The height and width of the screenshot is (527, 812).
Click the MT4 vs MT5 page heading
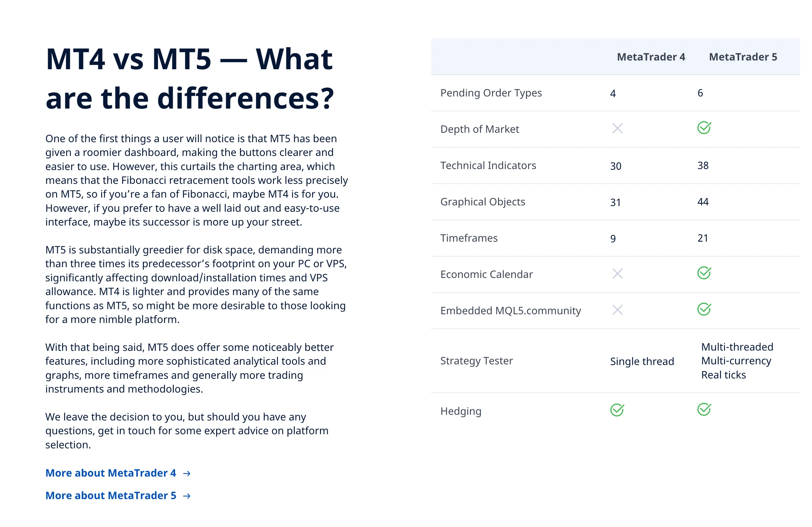point(190,79)
